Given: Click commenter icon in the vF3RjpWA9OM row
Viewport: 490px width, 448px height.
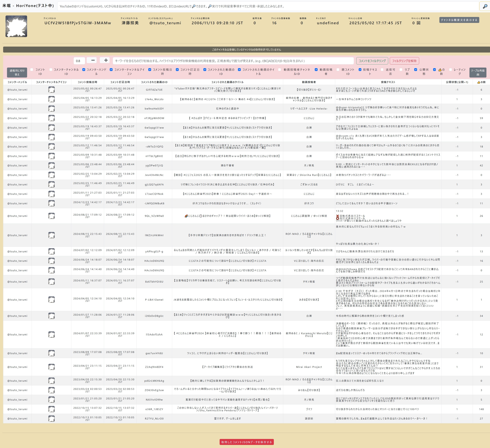Looking at the screenshot, I should click(x=51, y=118).
